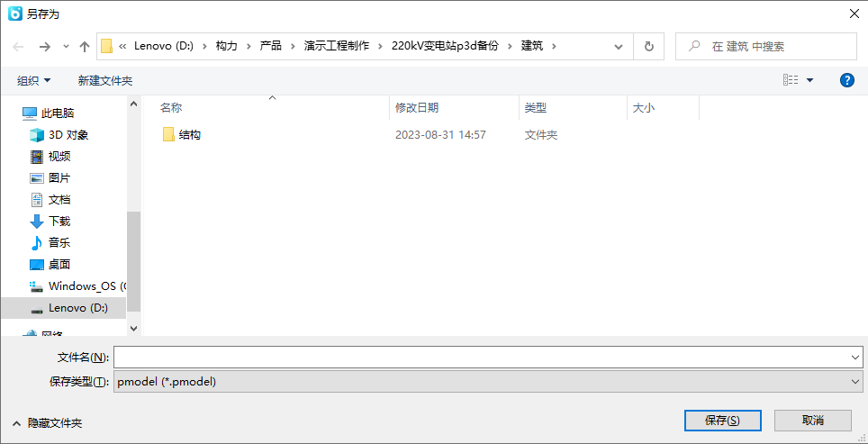This screenshot has height=444, width=868.
Task: Click the 文档 document icon
Action: click(37, 199)
